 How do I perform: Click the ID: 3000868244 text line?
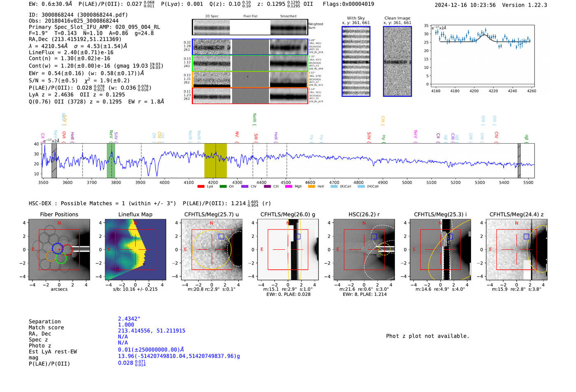(78, 15)
